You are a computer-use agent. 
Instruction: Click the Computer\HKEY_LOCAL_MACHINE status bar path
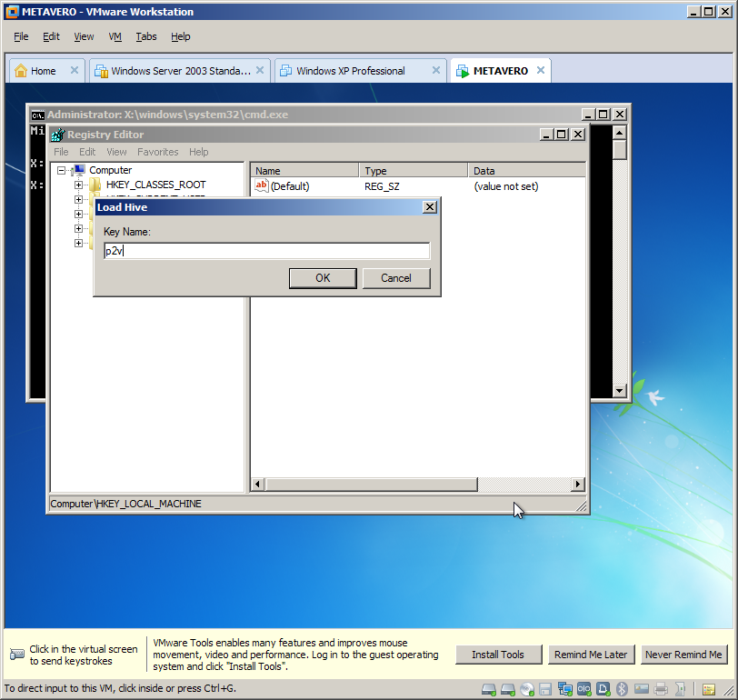(x=125, y=504)
